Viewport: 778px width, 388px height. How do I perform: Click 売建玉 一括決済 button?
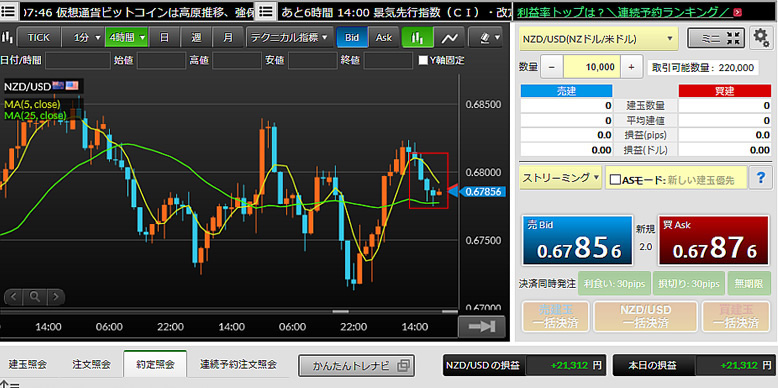[555, 317]
